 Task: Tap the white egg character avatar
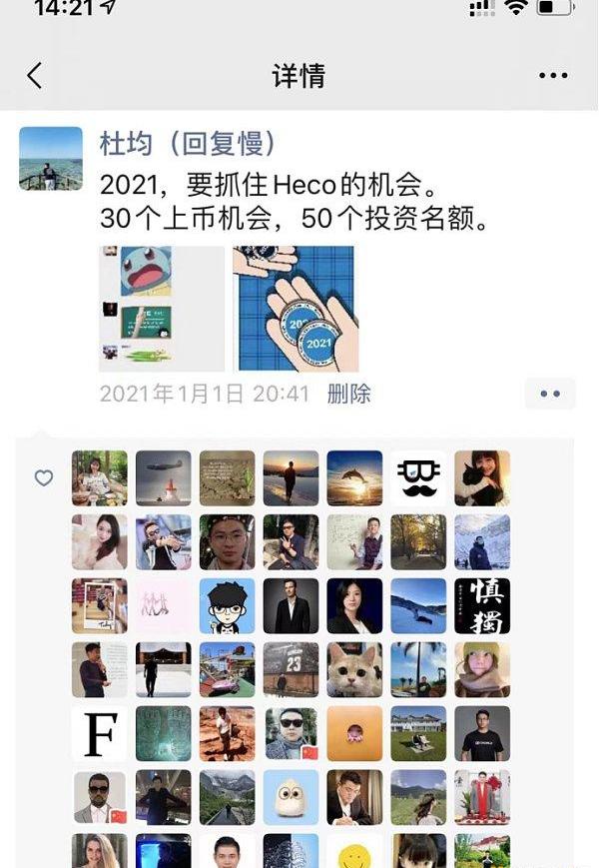(291, 797)
